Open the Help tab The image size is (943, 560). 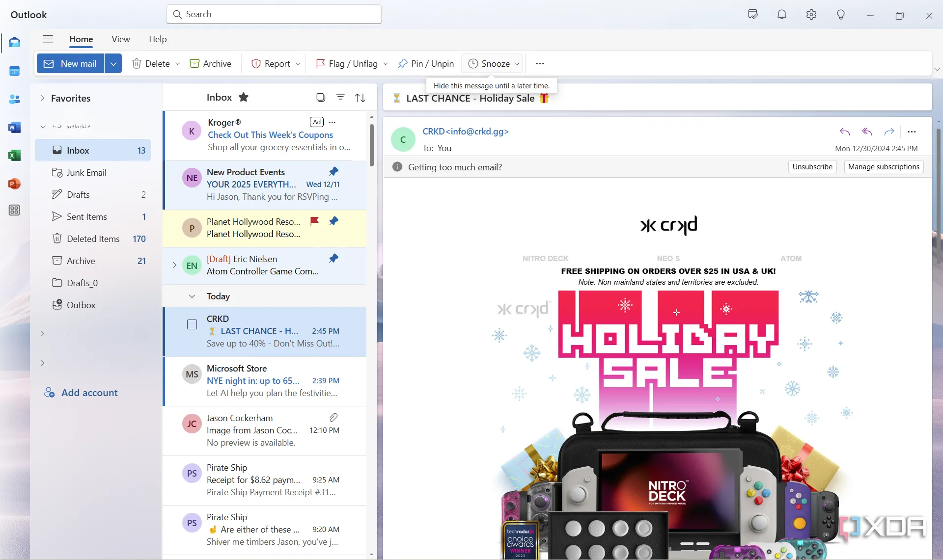158,39
